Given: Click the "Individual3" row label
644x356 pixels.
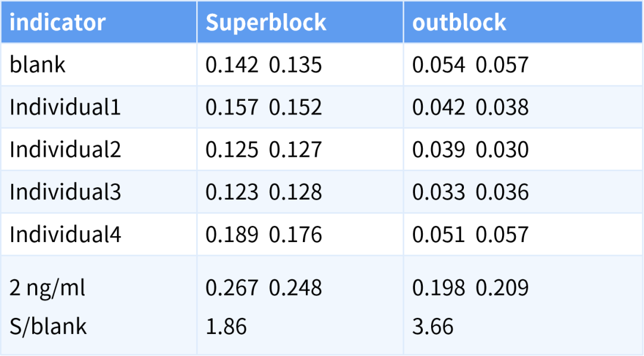Looking at the screenshot, I should pos(65,192).
